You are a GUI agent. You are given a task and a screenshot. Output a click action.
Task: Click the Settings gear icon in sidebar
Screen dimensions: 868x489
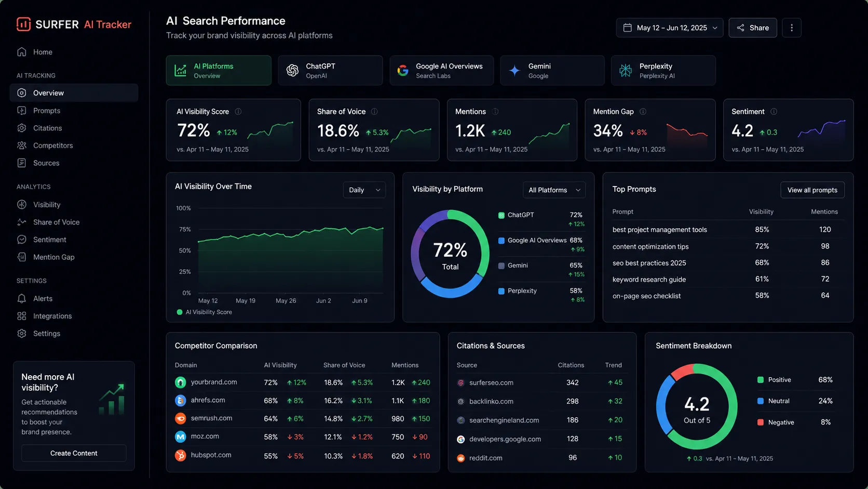click(x=22, y=334)
